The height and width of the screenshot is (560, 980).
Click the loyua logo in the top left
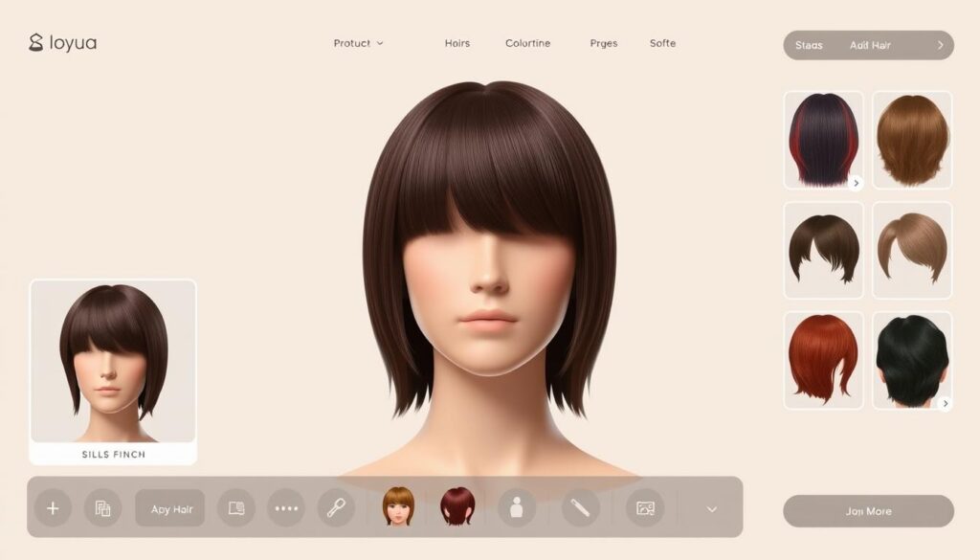coord(61,41)
